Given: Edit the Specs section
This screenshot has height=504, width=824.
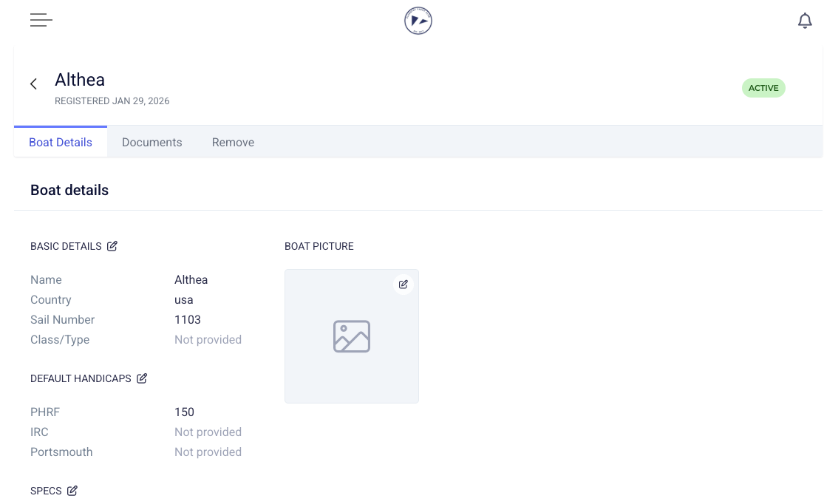Looking at the screenshot, I should pos(72,491).
